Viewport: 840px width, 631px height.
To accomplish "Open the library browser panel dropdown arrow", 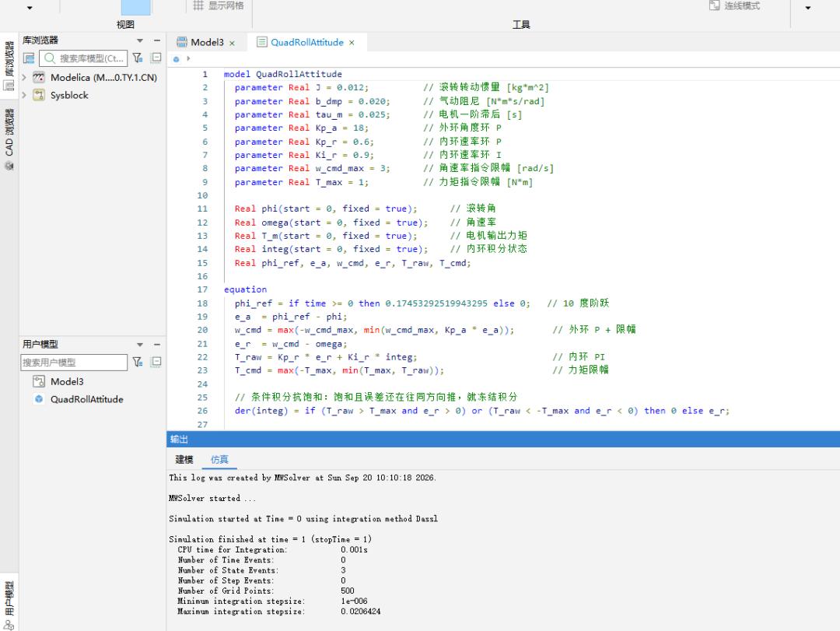I will [x=140, y=40].
